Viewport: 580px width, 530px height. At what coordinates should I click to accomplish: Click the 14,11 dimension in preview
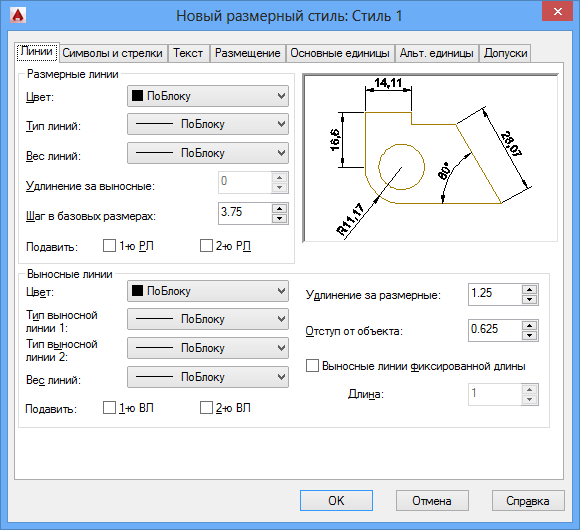388,82
